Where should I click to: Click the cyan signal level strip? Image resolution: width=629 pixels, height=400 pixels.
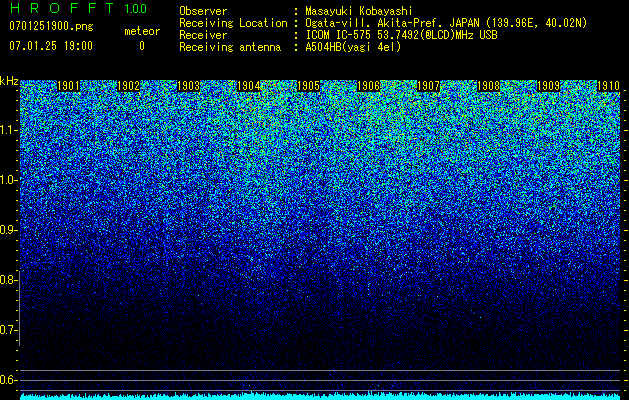320,396
